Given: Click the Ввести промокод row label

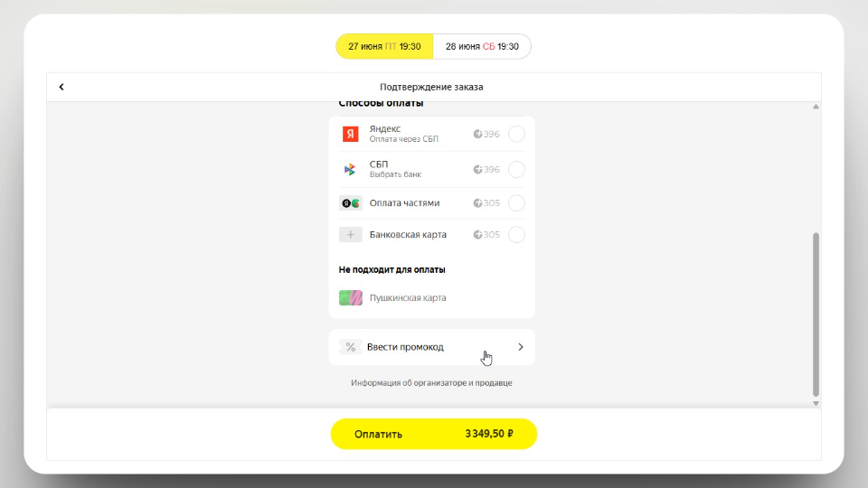Looking at the screenshot, I should click(x=405, y=347).
